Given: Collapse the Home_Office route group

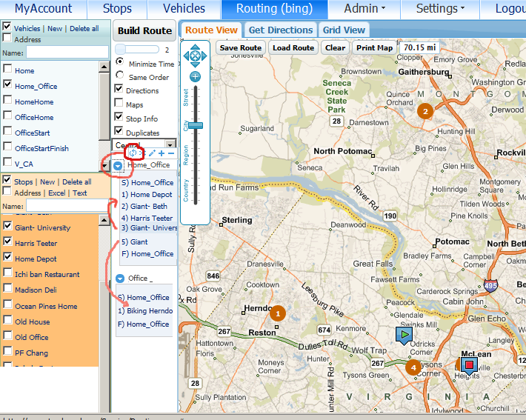Looking at the screenshot, I should 117,165.
